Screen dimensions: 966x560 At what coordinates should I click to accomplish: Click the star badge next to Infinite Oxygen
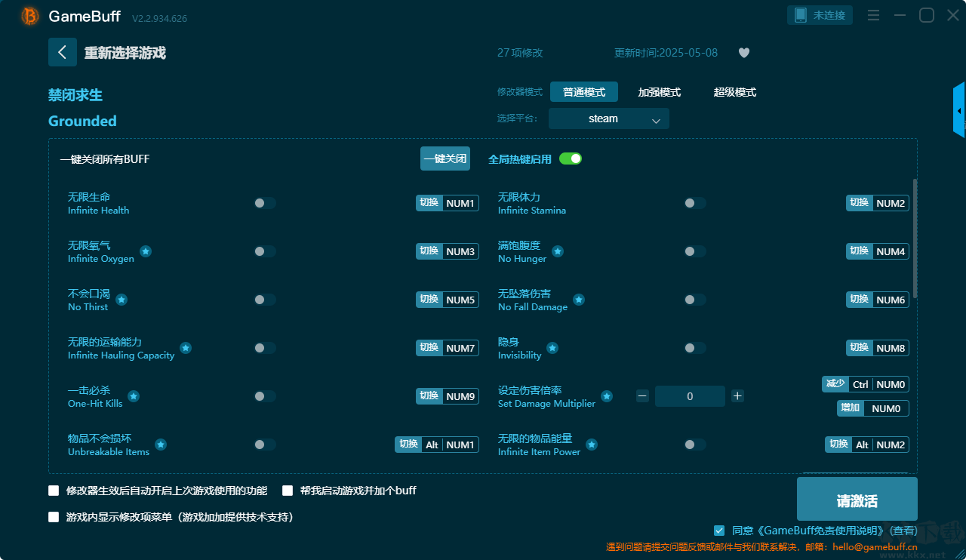pos(146,251)
